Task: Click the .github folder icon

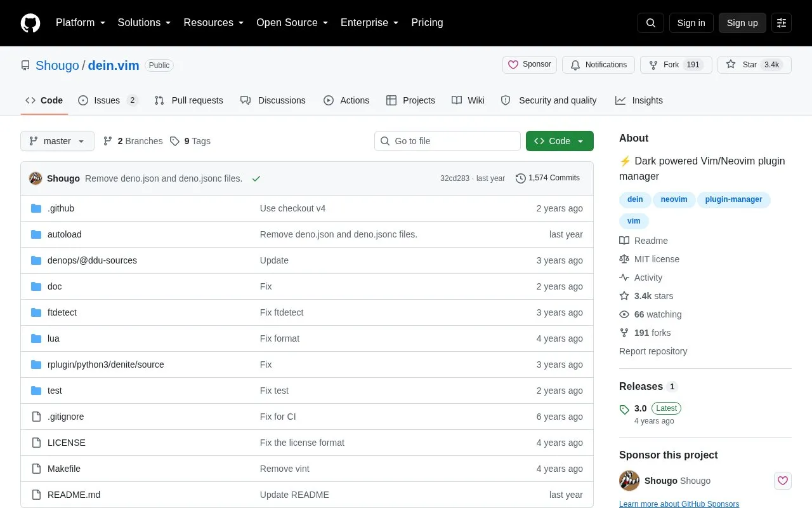Action: 36,208
